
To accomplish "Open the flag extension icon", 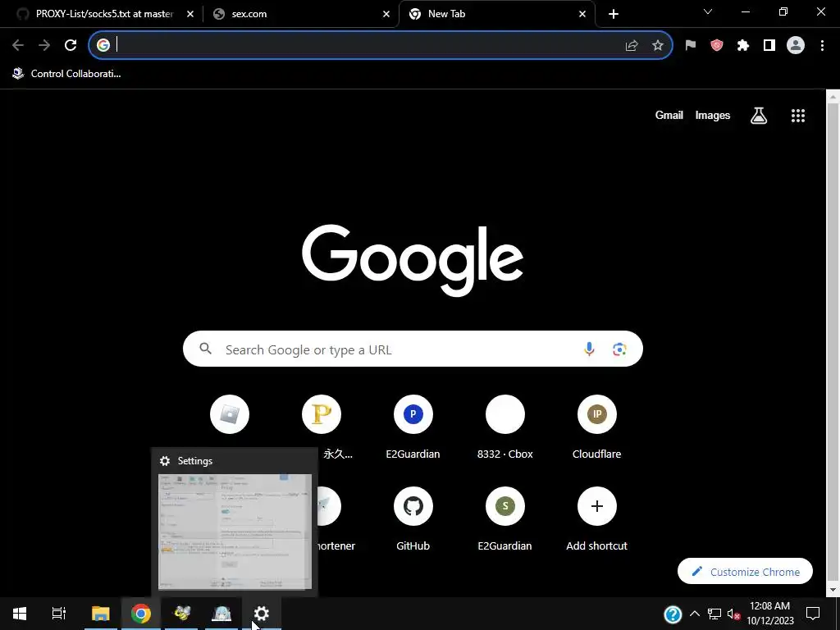I will click(x=691, y=46).
